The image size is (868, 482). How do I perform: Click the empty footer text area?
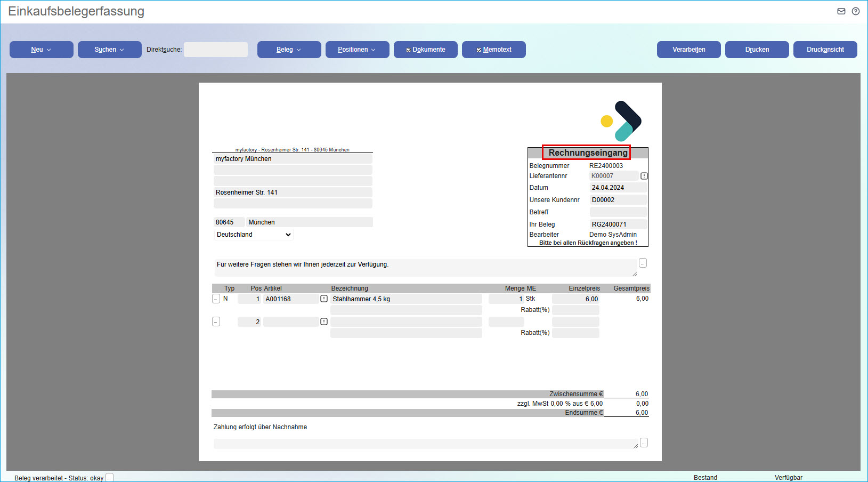(x=426, y=444)
